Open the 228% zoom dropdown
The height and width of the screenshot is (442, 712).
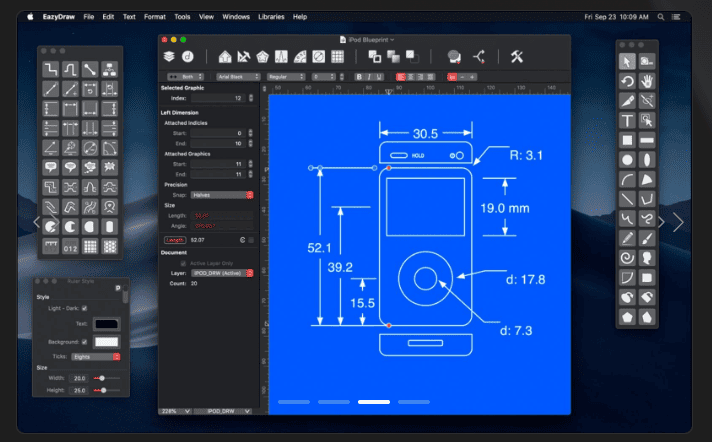point(175,411)
